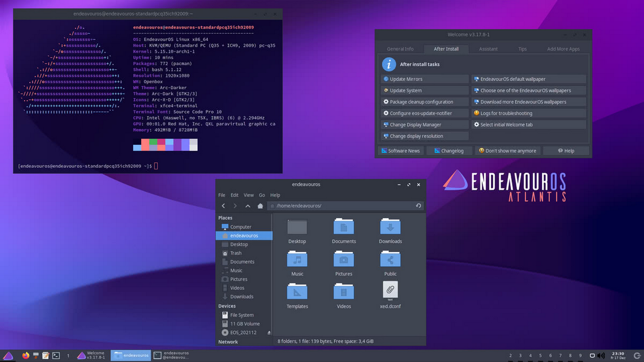Select Music in Places sidebar
The height and width of the screenshot is (362, 644).
point(244,271)
